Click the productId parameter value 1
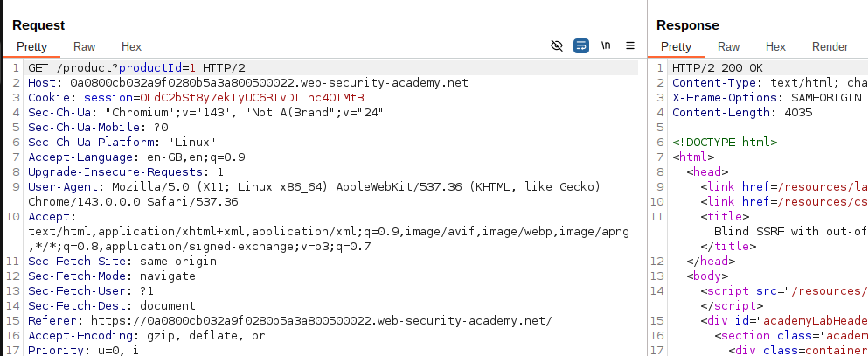Screen dimensions: 868x356 tap(192, 68)
